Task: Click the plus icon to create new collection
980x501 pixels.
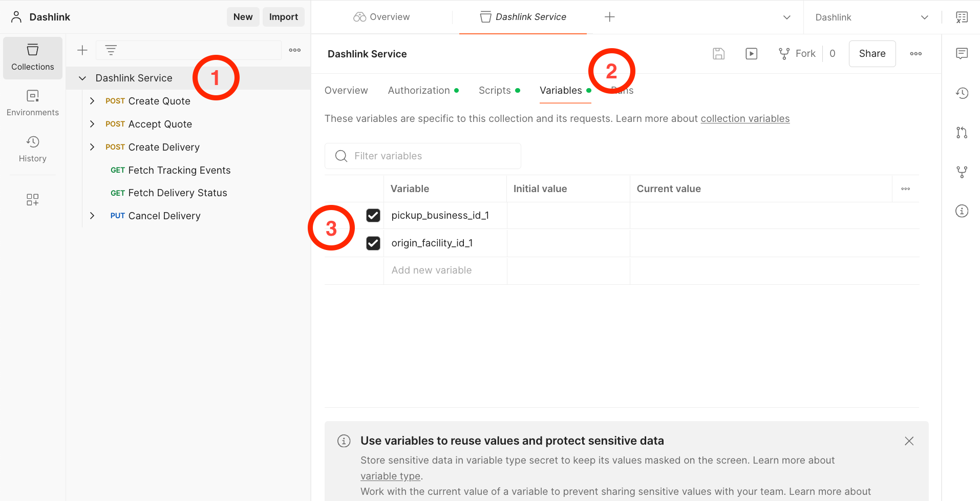Action: (82, 50)
